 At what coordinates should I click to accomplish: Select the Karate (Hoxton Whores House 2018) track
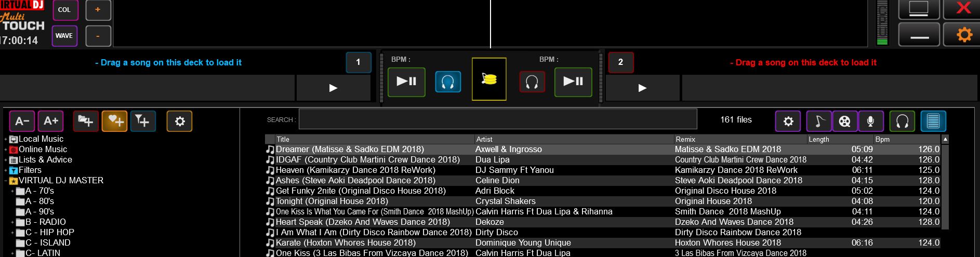[603, 243]
